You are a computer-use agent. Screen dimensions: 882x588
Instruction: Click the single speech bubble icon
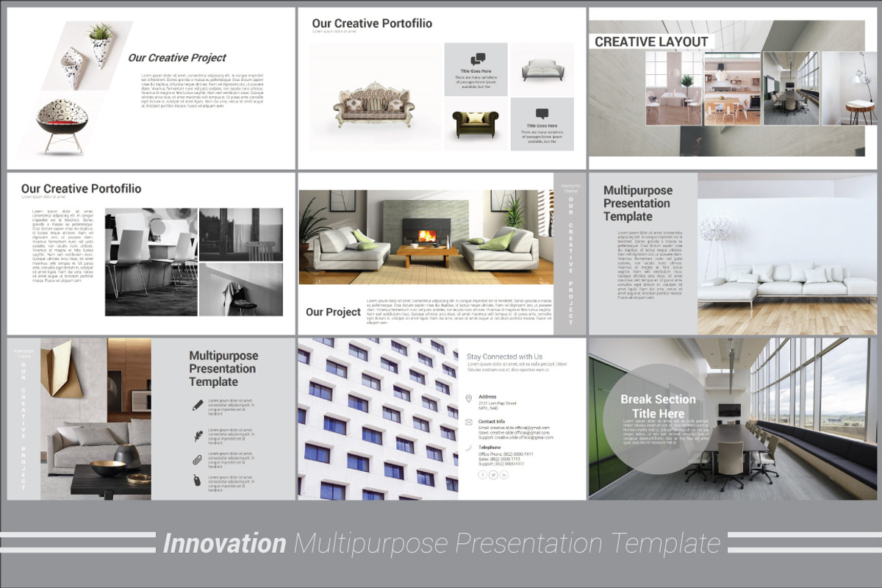[542, 114]
